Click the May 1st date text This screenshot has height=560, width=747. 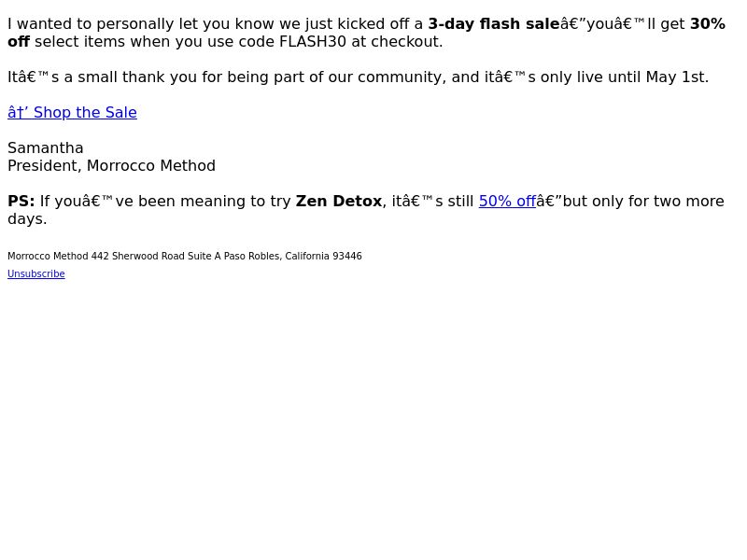pos(674,77)
